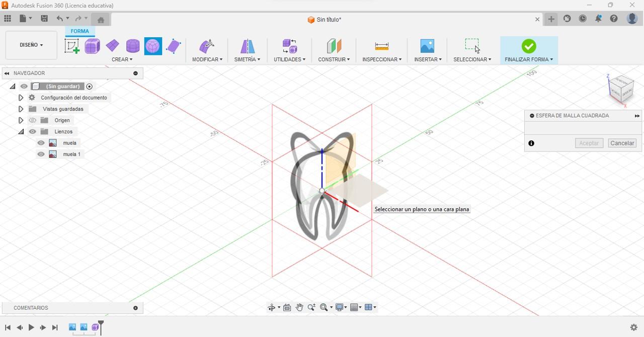Click the Utilidades icon
The width and height of the screenshot is (644, 337).
[x=290, y=46]
